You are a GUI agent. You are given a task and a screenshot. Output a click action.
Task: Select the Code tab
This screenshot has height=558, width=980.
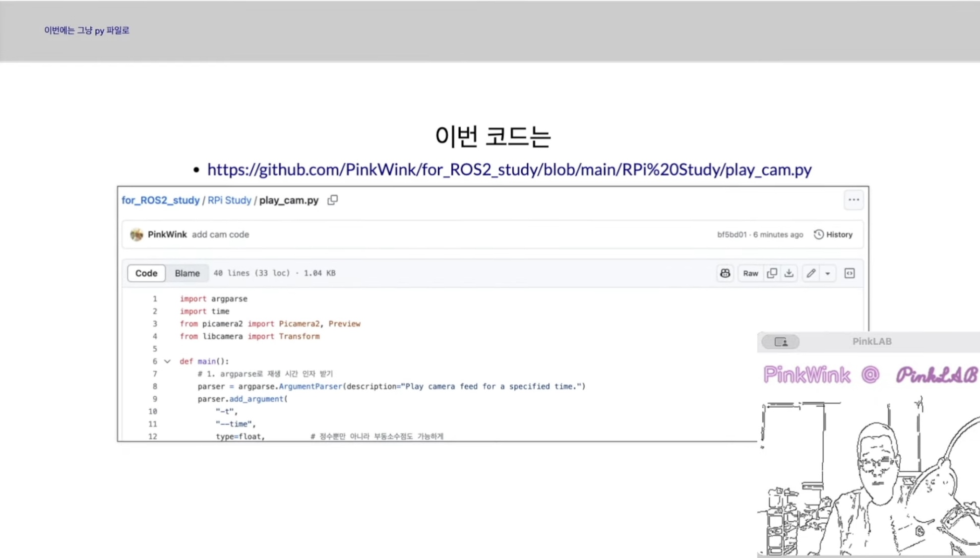146,273
